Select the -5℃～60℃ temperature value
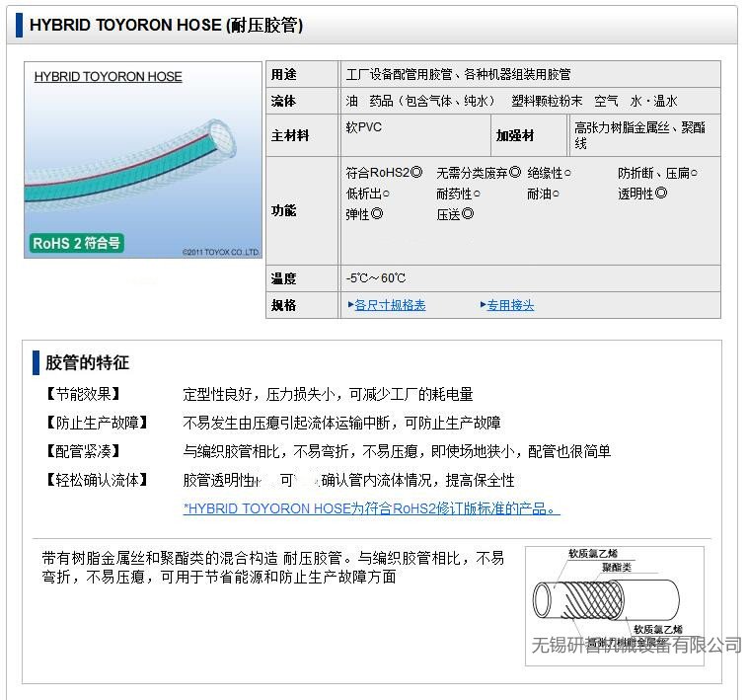 (376, 277)
